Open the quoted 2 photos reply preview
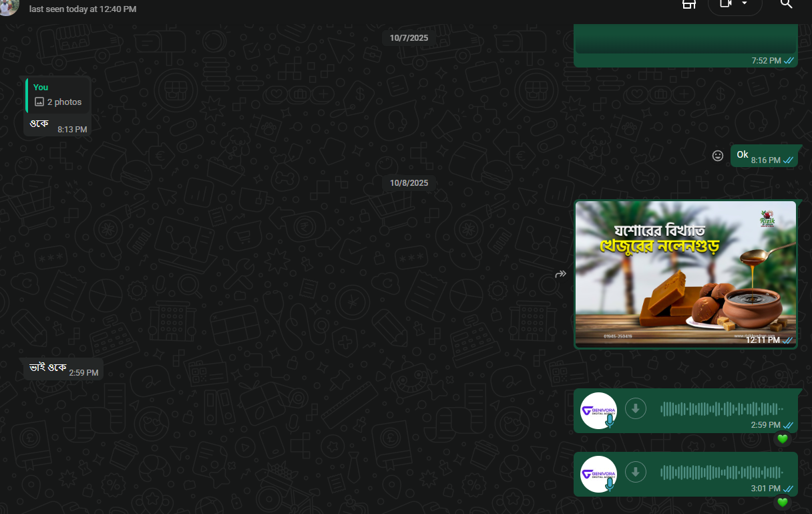The image size is (812, 514). 57,94
